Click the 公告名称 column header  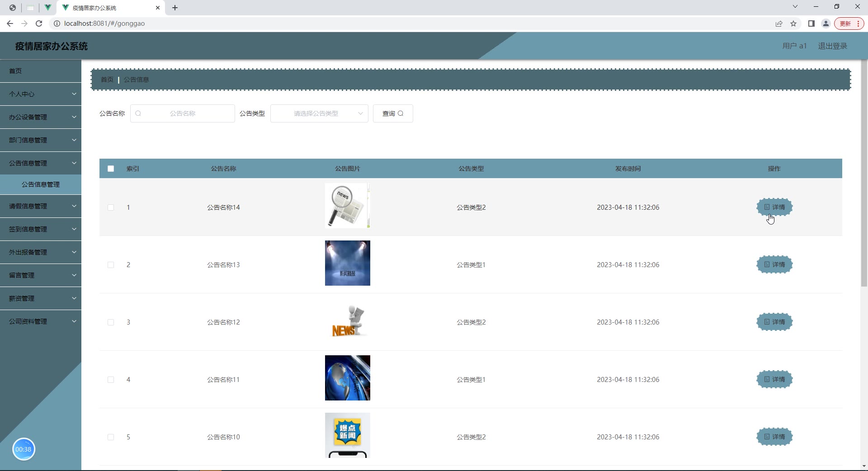[x=224, y=169]
